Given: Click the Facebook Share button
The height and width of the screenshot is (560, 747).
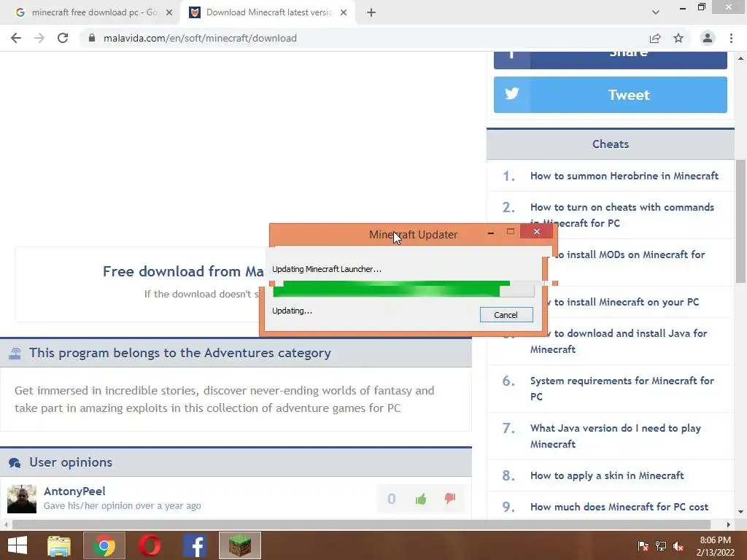Looking at the screenshot, I should click(x=611, y=60).
